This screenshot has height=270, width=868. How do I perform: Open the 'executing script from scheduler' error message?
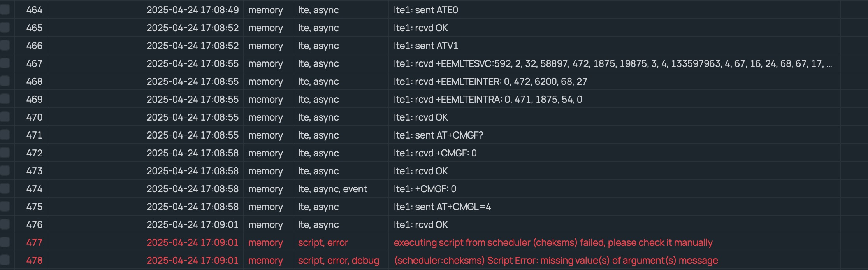tap(553, 242)
